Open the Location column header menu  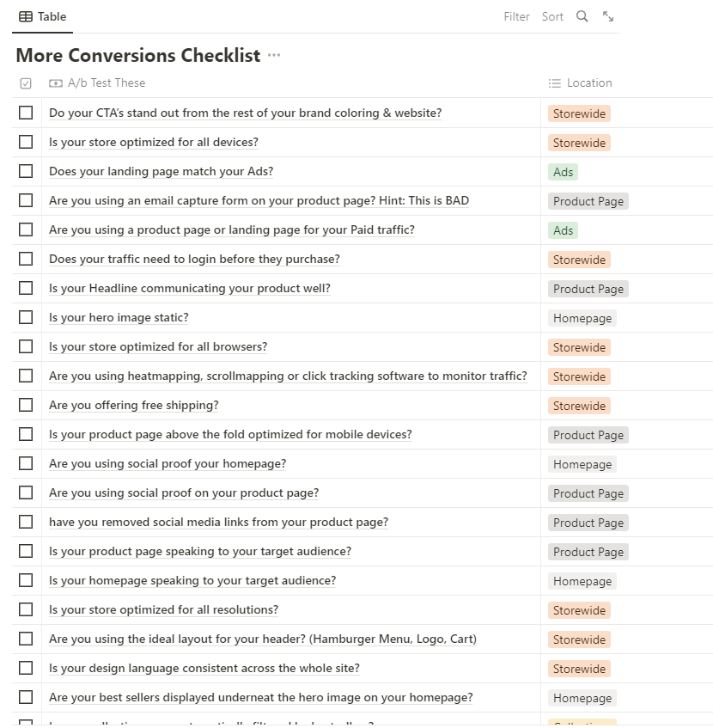tap(588, 83)
